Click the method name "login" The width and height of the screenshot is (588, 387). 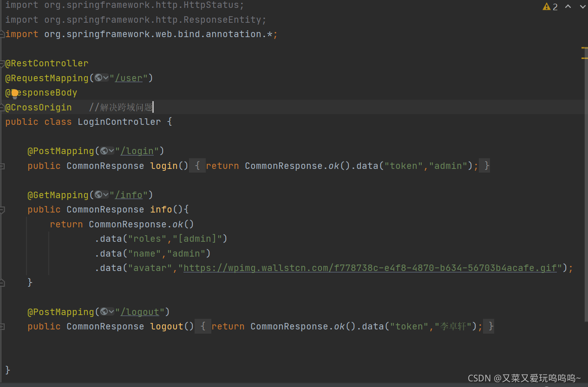[x=164, y=166]
